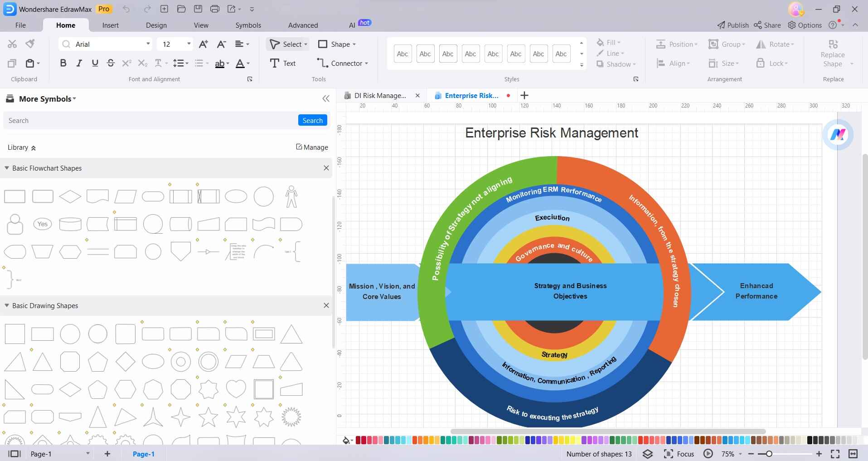Screen dimensions: 868x461
Task: Switch to the DI Risk Manage... document tab
Action: point(380,95)
